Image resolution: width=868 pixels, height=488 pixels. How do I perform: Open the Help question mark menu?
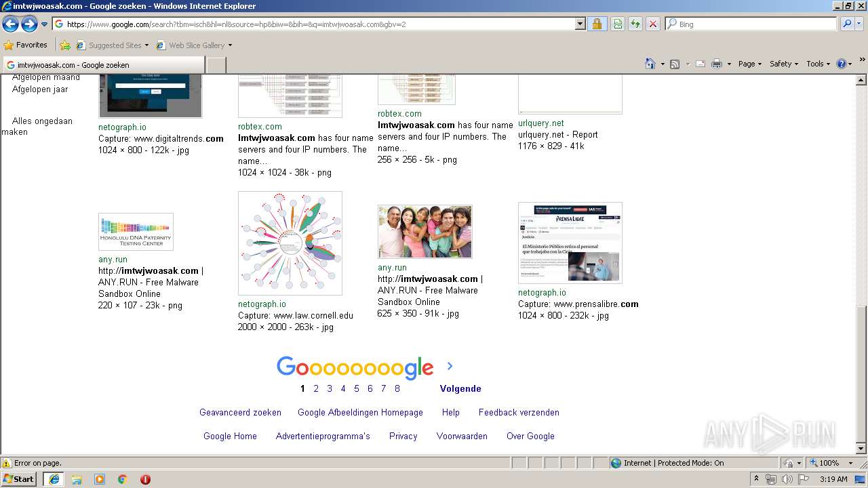[x=844, y=64]
